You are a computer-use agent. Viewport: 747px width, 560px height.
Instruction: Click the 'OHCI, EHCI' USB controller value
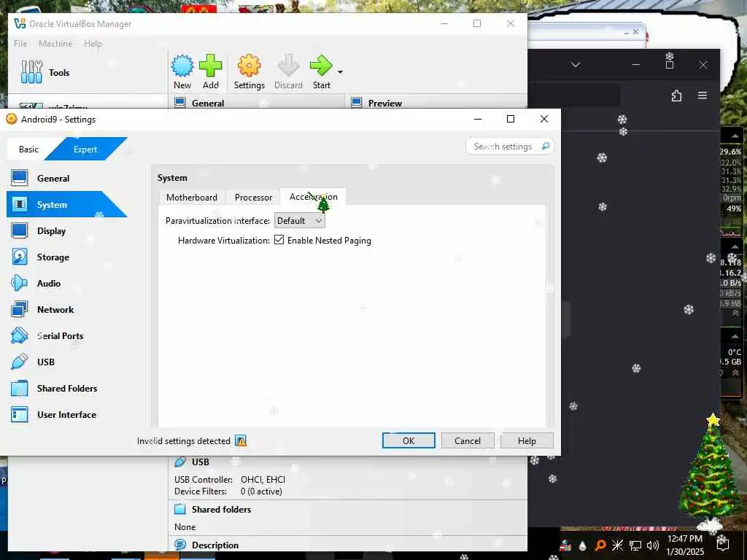click(263, 480)
